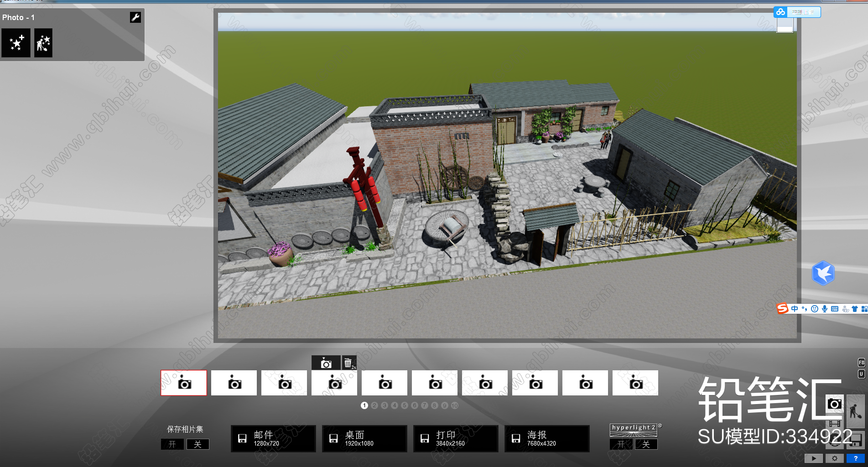Go to photo set page 7
The image size is (868, 467).
pos(425,405)
